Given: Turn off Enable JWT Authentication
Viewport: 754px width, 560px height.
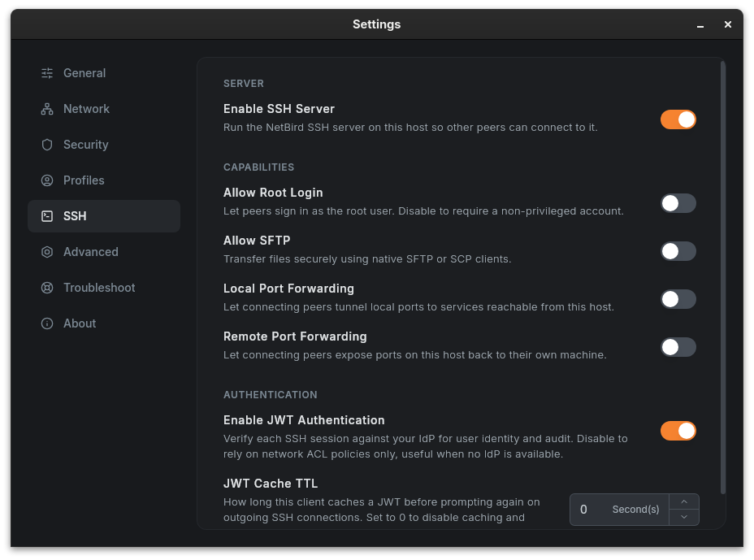Looking at the screenshot, I should 678,431.
